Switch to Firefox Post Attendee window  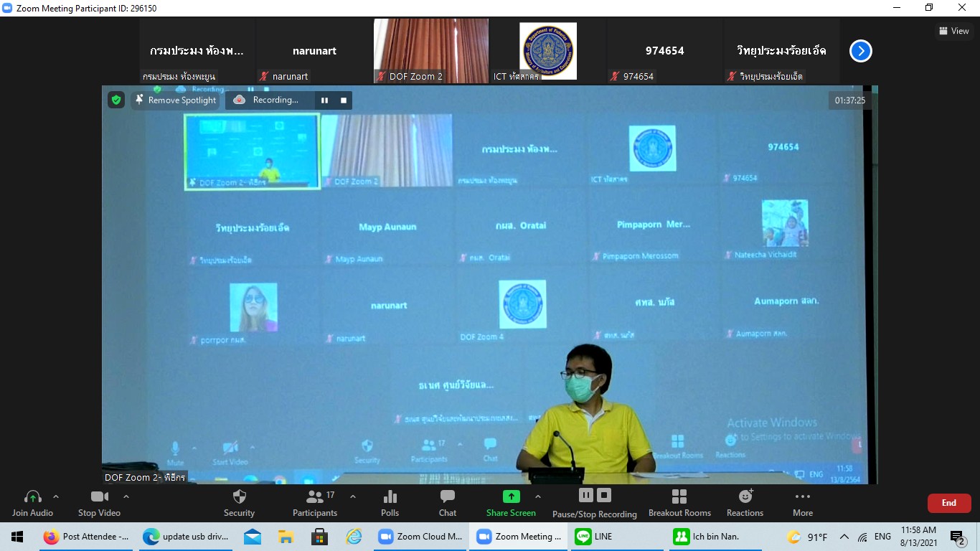pos(85,537)
